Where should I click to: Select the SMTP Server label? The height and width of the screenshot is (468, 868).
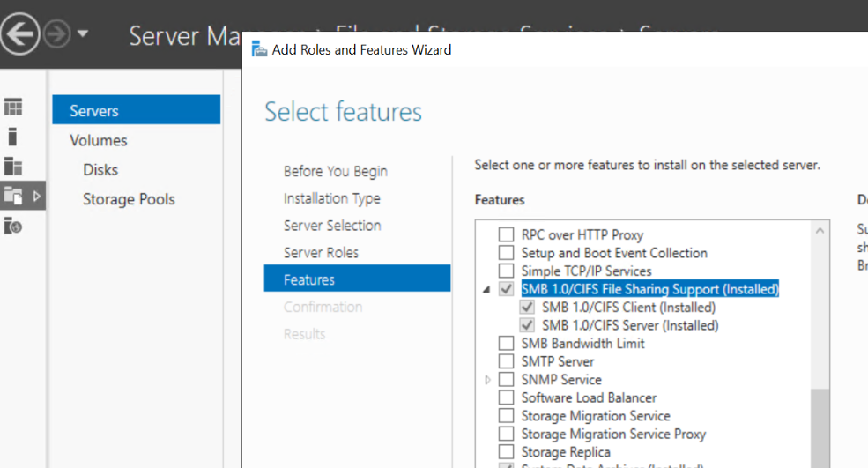coord(558,361)
